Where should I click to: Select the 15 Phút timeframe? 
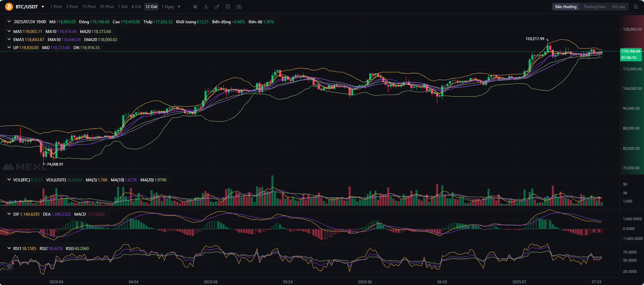point(89,7)
